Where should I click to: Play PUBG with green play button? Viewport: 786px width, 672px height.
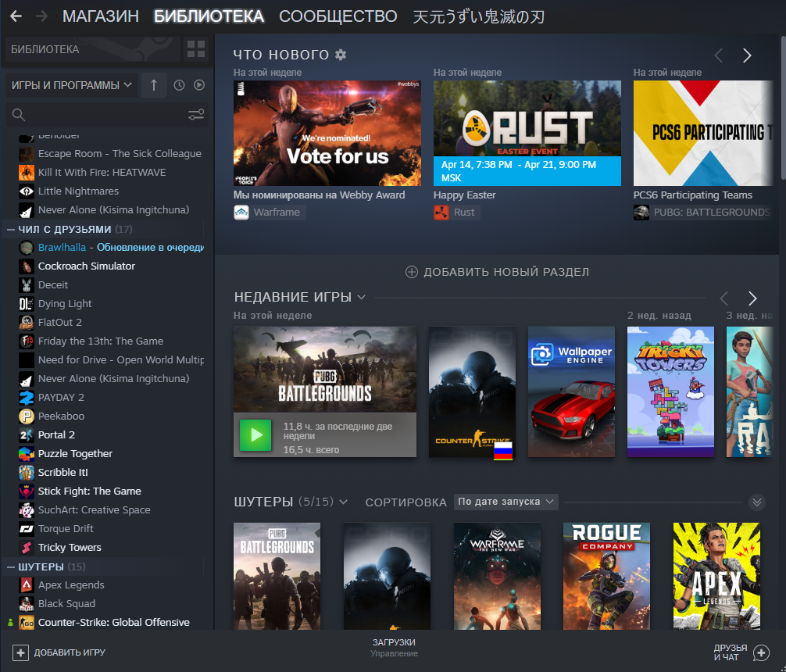[x=255, y=434]
